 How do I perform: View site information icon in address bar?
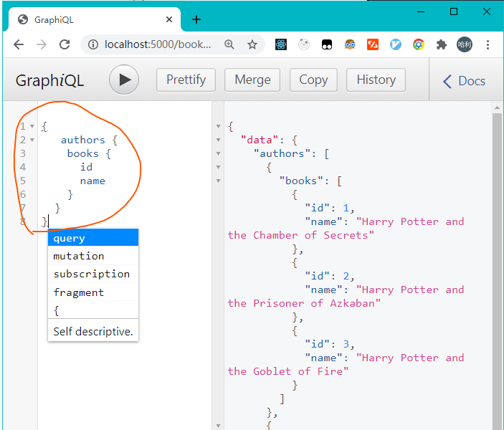(x=93, y=44)
